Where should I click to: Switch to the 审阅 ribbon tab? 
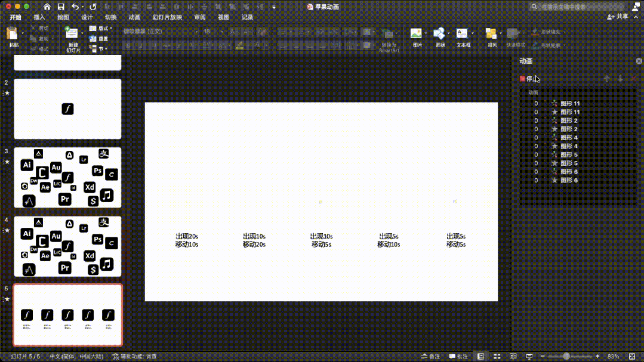coord(200,17)
